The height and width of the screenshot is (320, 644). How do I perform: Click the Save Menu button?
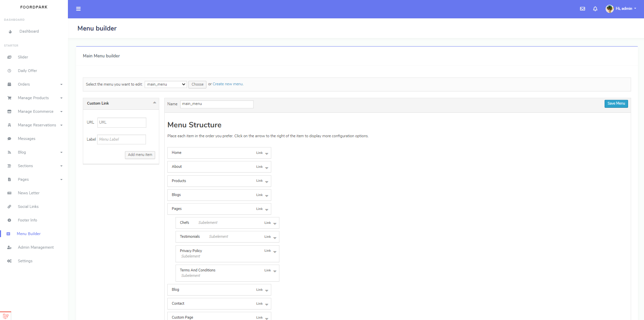616,104
